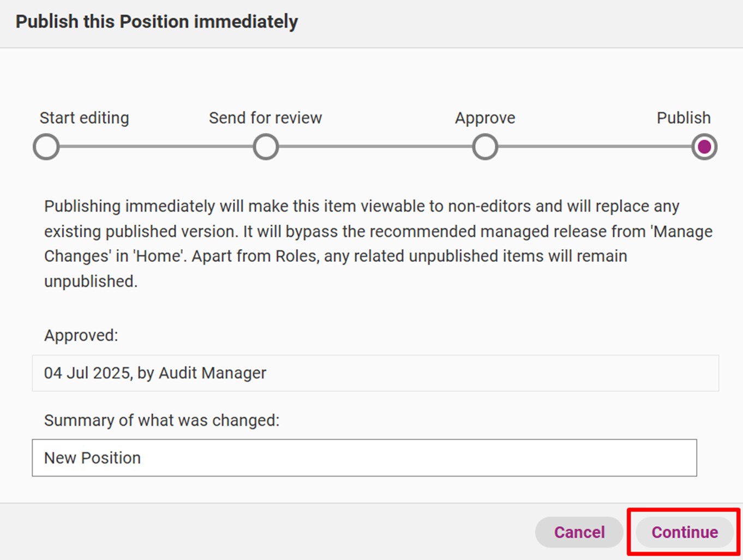The height and width of the screenshot is (560, 743).
Task: Click the final word 'unpublished.' of the warning
Action: pyautogui.click(x=91, y=281)
